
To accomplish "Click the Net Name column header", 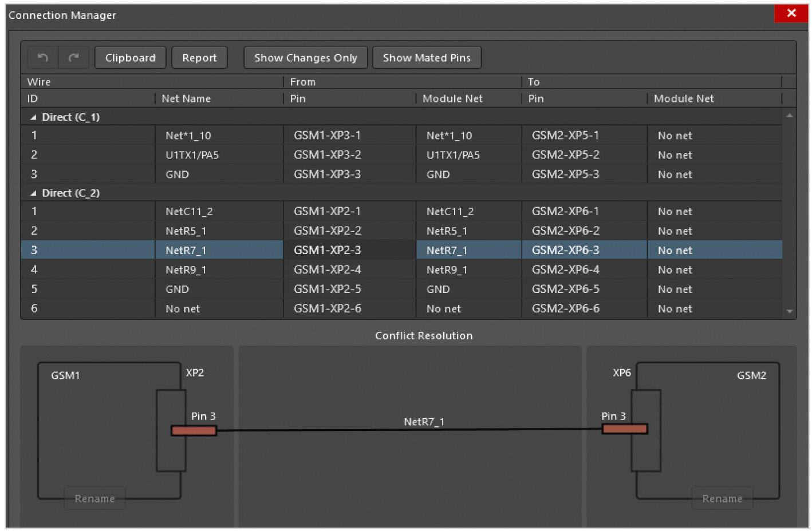I will pos(186,98).
